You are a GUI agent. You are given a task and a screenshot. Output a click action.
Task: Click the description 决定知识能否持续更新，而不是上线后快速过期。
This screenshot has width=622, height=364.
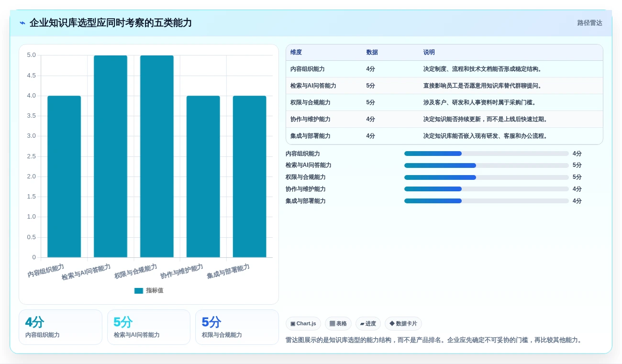(x=487, y=119)
